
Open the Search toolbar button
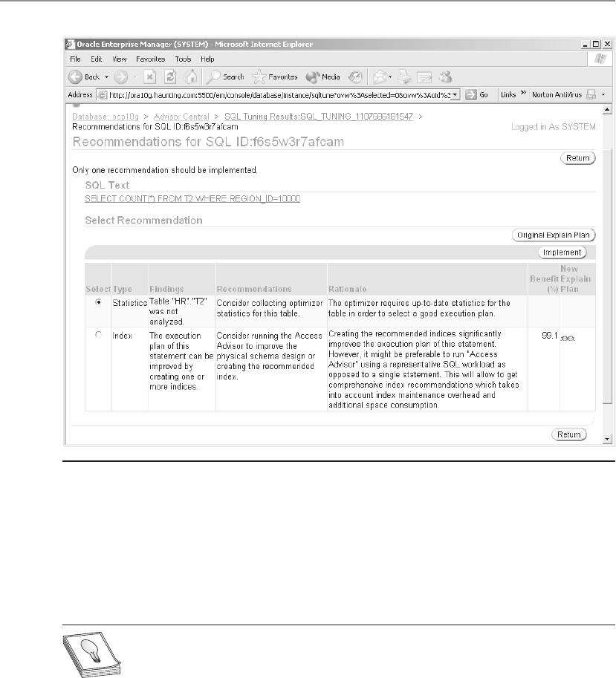[x=225, y=77]
